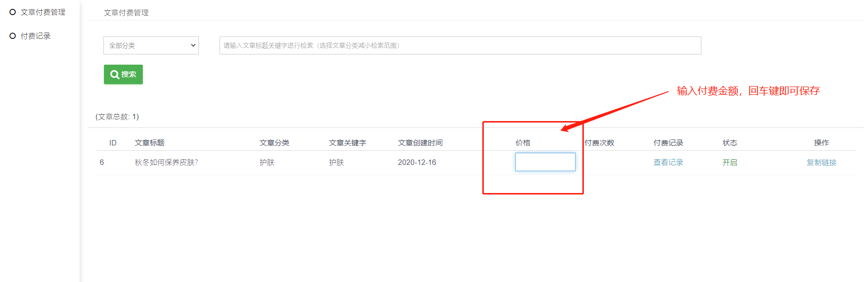The width and height of the screenshot is (868, 282).
Task: Open 付费记录 in the sidebar
Action: coord(35,36)
